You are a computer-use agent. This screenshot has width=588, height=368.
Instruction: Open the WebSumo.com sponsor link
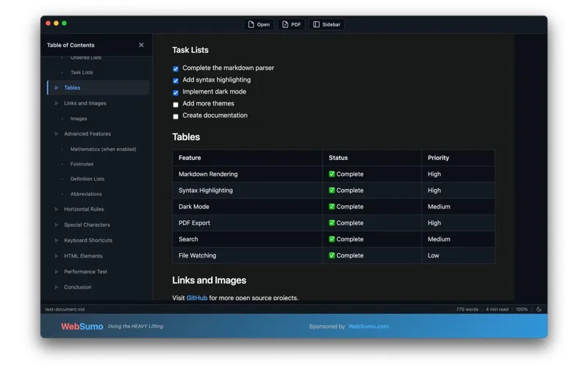tap(368, 326)
